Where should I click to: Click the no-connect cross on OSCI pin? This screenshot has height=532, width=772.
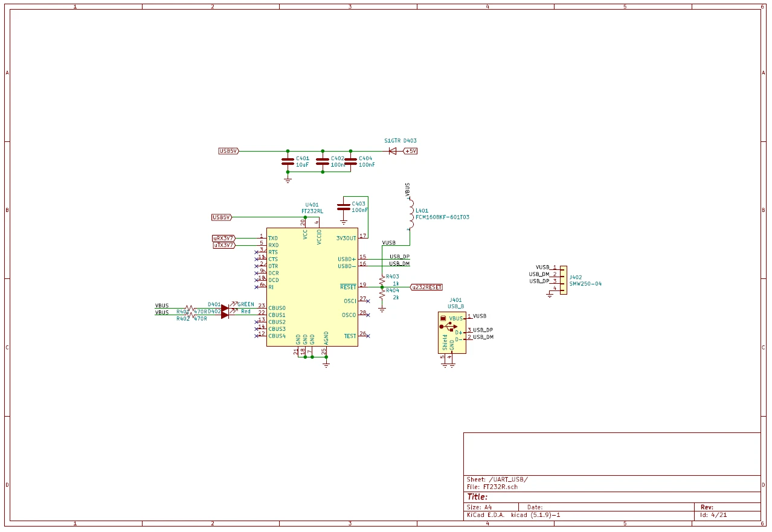click(368, 301)
